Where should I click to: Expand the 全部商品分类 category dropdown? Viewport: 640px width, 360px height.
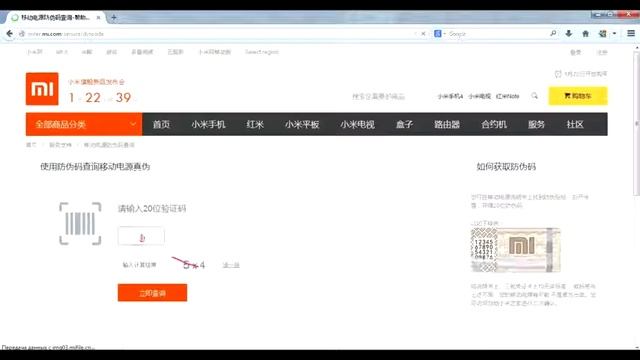pos(84,124)
